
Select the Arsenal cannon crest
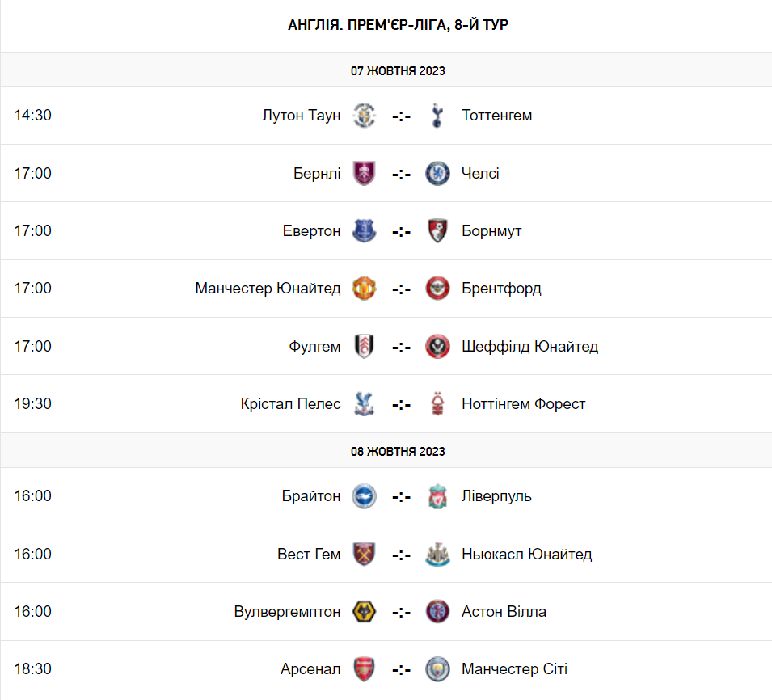click(x=365, y=669)
